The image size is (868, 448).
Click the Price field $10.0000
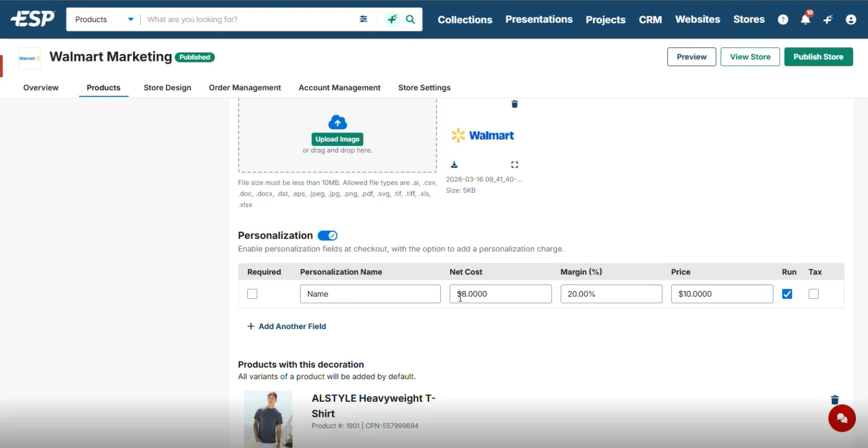pos(722,294)
